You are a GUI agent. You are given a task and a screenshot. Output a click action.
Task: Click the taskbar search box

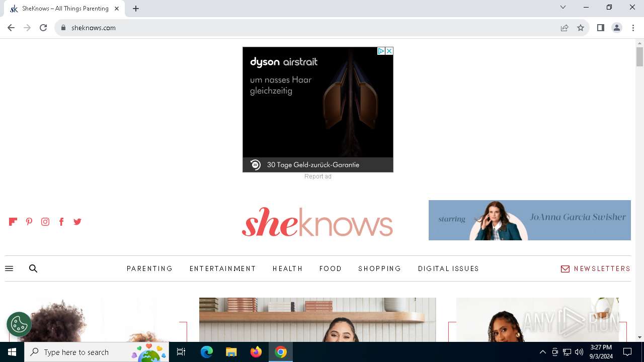tap(97, 352)
